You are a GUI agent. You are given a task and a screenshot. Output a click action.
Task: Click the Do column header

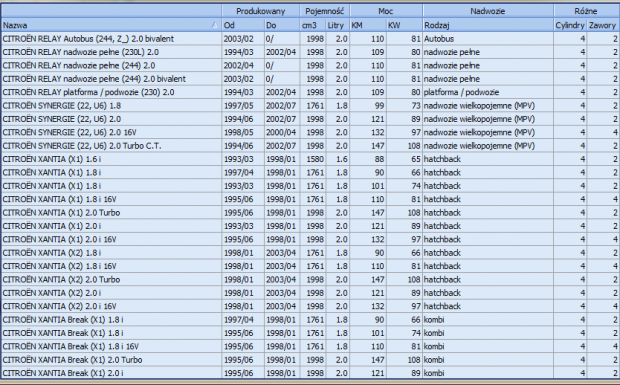click(282, 25)
